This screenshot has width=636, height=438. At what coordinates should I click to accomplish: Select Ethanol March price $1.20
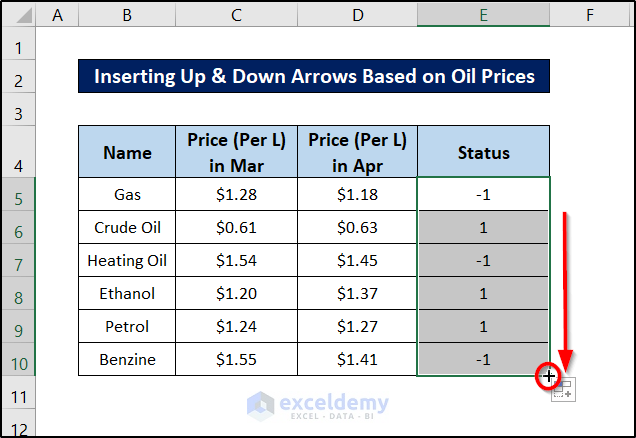[x=235, y=293]
